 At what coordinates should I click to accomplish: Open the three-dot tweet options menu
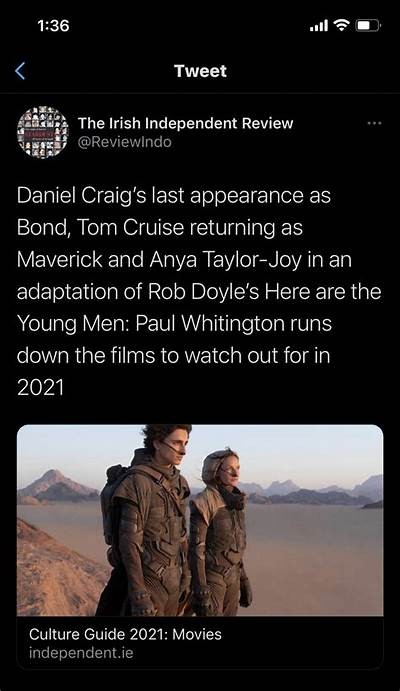click(x=374, y=123)
